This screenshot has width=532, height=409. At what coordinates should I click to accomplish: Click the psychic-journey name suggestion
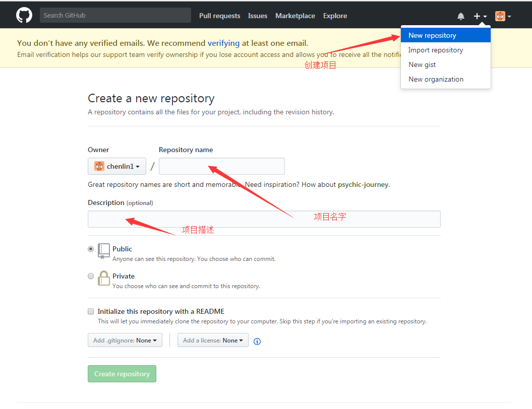pos(363,184)
